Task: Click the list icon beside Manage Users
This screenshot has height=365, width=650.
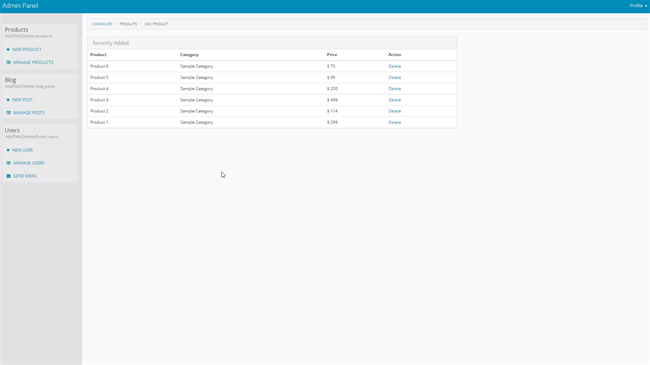Action: (8, 163)
